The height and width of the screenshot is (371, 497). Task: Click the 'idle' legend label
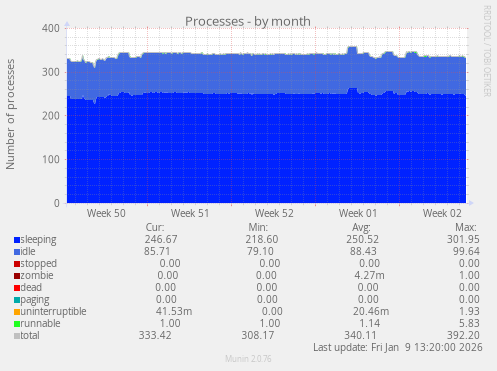(x=28, y=251)
